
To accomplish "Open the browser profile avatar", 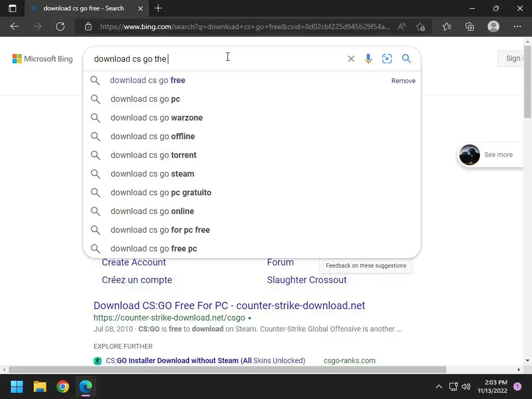I will [494, 26].
